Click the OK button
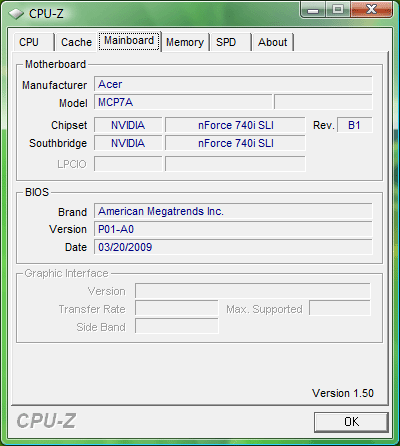This screenshot has height=446, width=400. tap(351, 422)
